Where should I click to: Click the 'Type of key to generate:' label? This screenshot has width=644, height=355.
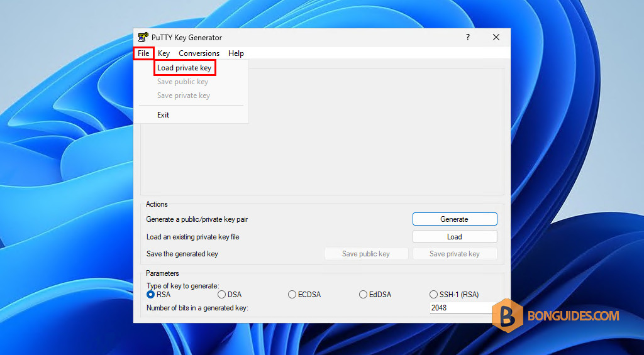183,286
